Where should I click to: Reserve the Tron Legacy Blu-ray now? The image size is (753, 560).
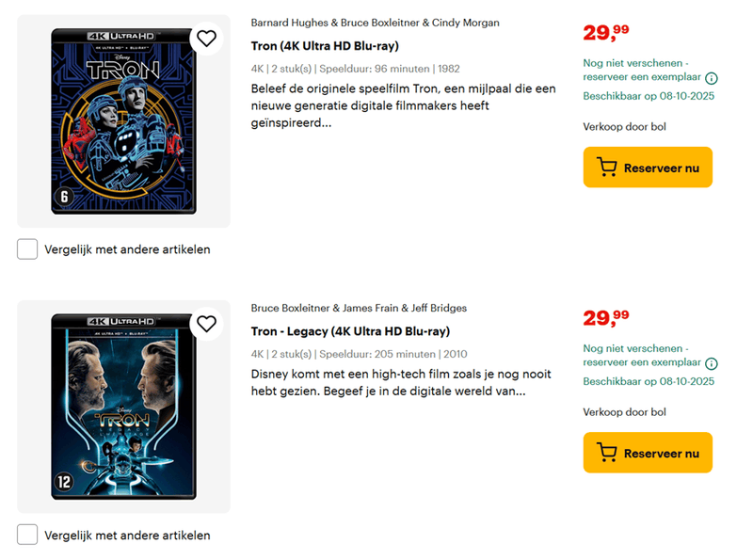point(648,453)
